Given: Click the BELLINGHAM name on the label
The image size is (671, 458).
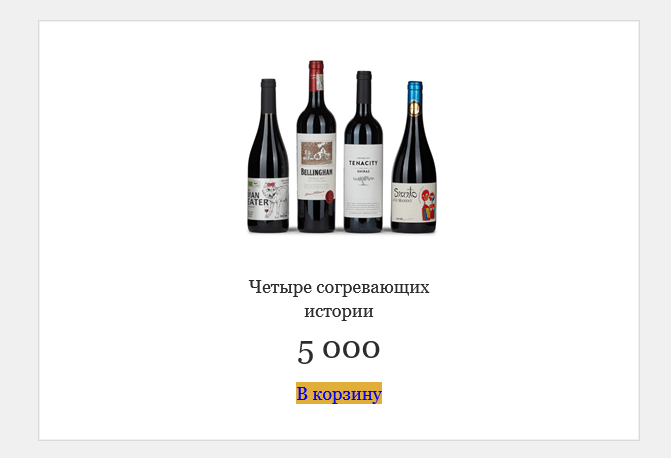Looking at the screenshot, I should pyautogui.click(x=316, y=172).
